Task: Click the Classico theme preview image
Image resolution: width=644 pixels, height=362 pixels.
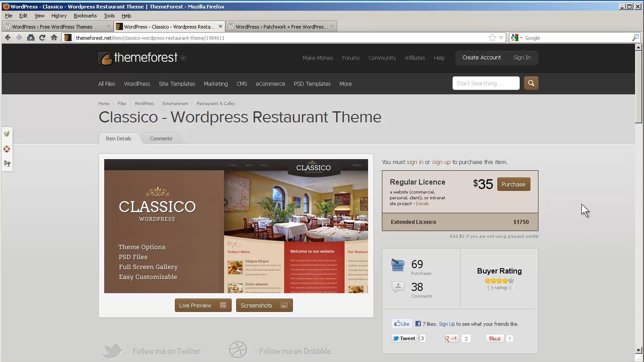Action: click(x=236, y=226)
